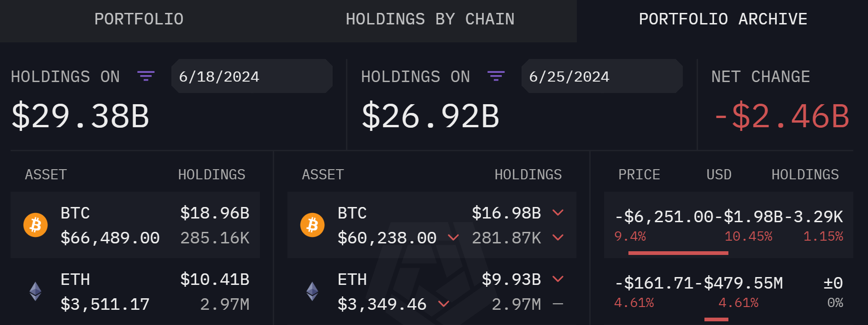Open filter icon next to 6/25/2024 date
This screenshot has width=868, height=325.
[x=496, y=76]
